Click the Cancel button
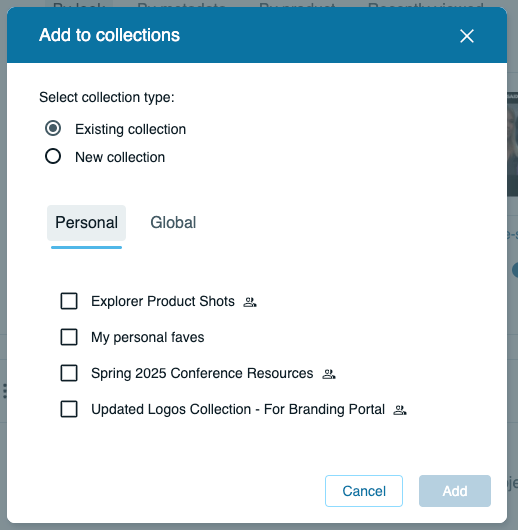This screenshot has width=518, height=530. click(364, 491)
